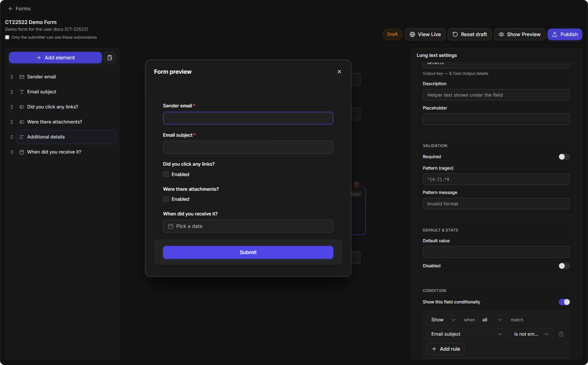This screenshot has height=365, width=588.
Task: Toggle the Disabled state switch
Action: [x=564, y=266]
